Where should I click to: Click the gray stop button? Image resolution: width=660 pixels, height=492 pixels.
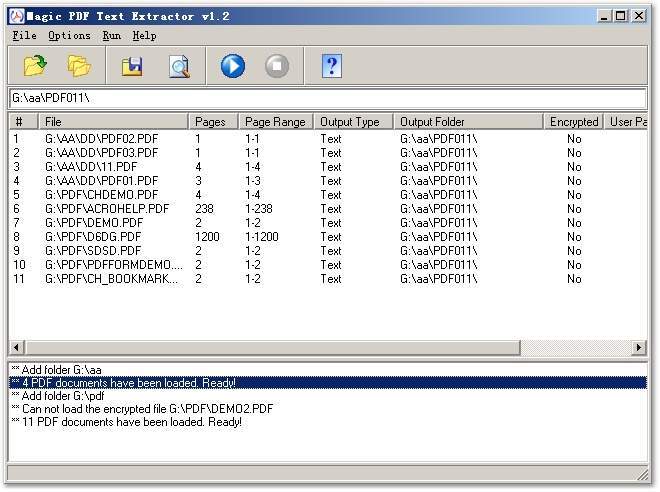click(x=277, y=66)
